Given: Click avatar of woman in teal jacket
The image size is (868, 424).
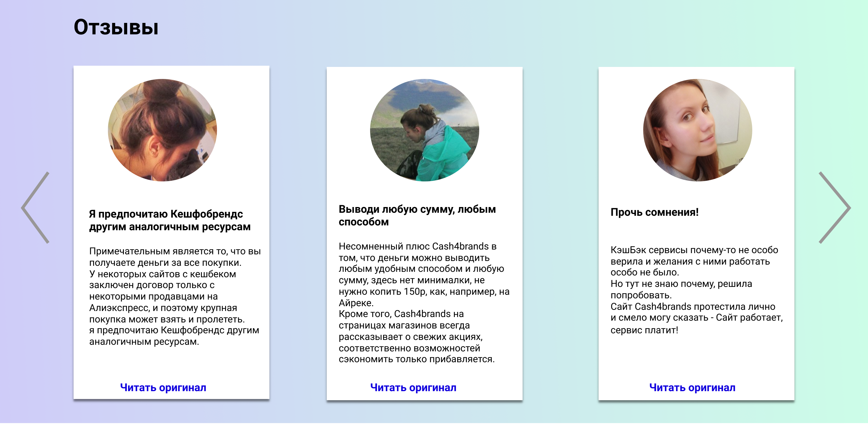Looking at the screenshot, I should point(424,130).
